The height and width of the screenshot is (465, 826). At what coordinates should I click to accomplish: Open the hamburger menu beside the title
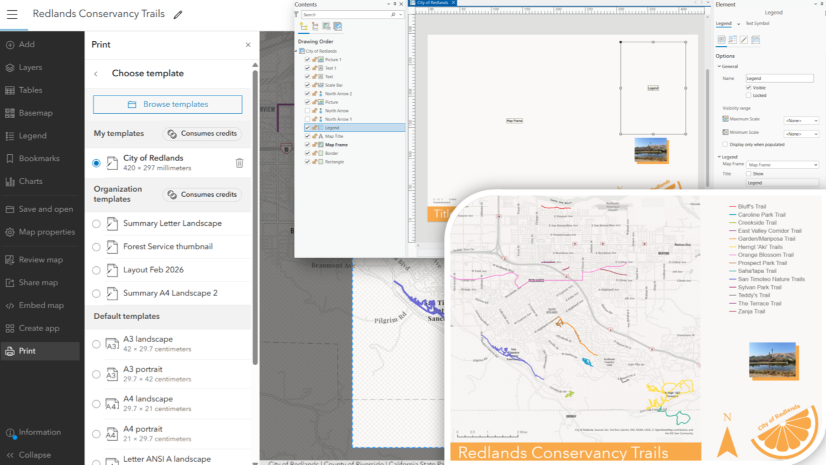pyautogui.click(x=12, y=14)
